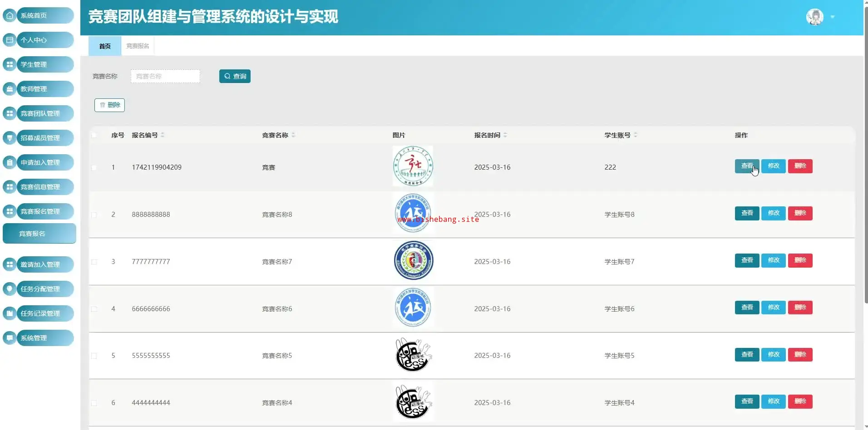Click the icon beside 任务记录管理
The image size is (868, 430).
(10, 313)
